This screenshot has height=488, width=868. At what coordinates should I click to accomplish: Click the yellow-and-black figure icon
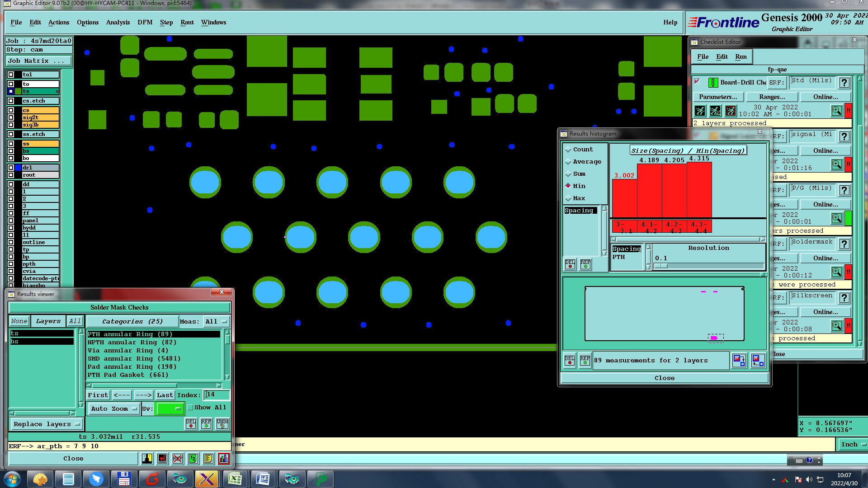coord(147,459)
